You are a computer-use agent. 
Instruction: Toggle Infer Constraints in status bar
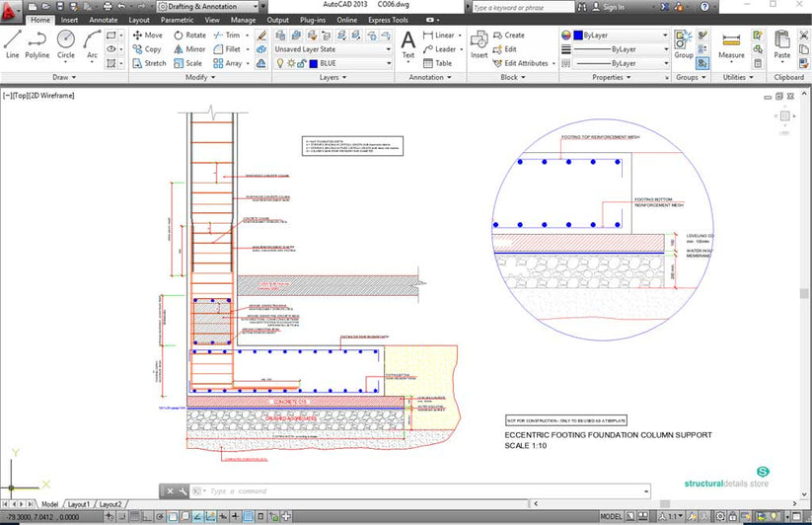click(110, 516)
